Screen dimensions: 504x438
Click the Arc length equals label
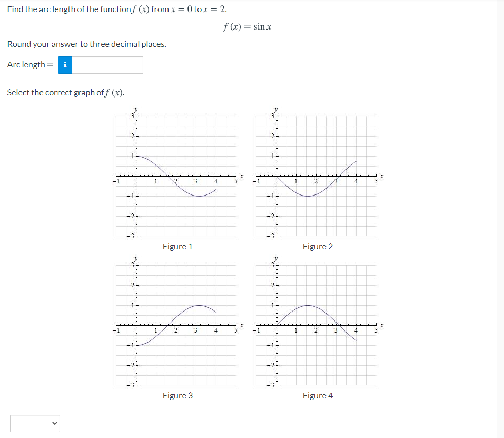pyautogui.click(x=28, y=65)
